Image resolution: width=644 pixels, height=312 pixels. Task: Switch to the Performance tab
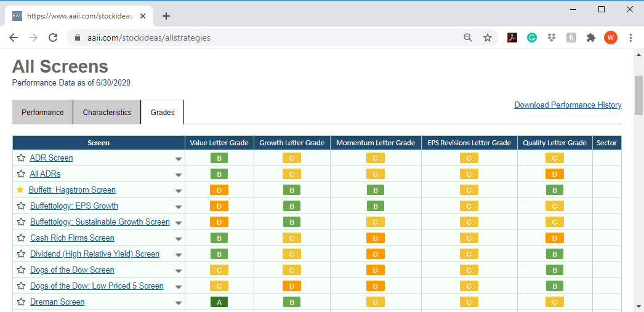42,112
